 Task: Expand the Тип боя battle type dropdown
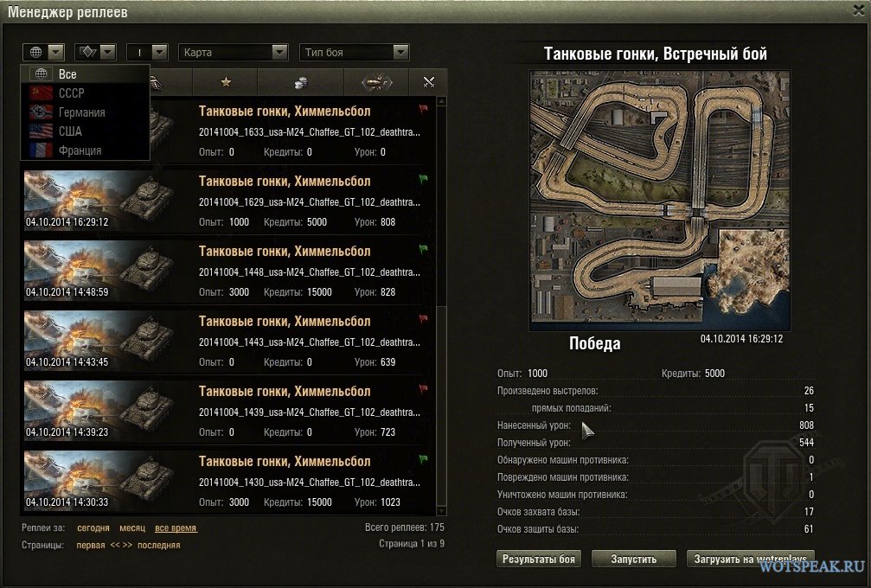pyautogui.click(x=355, y=52)
